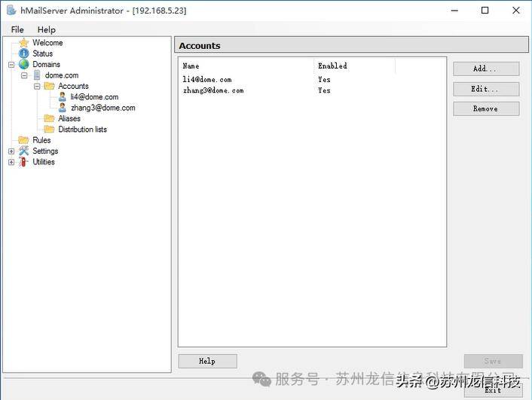Click the Aliases folder icon
The width and height of the screenshot is (532, 400).
click(50, 118)
